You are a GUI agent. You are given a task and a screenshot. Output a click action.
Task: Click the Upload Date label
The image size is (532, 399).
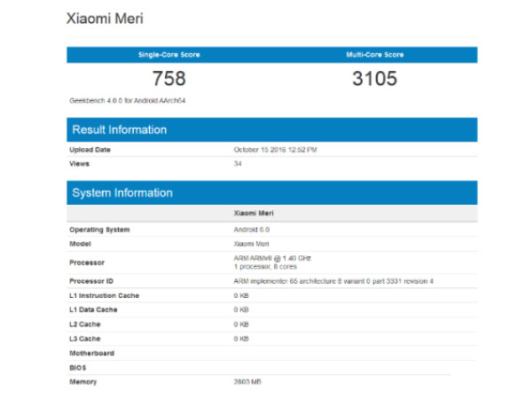(x=90, y=150)
